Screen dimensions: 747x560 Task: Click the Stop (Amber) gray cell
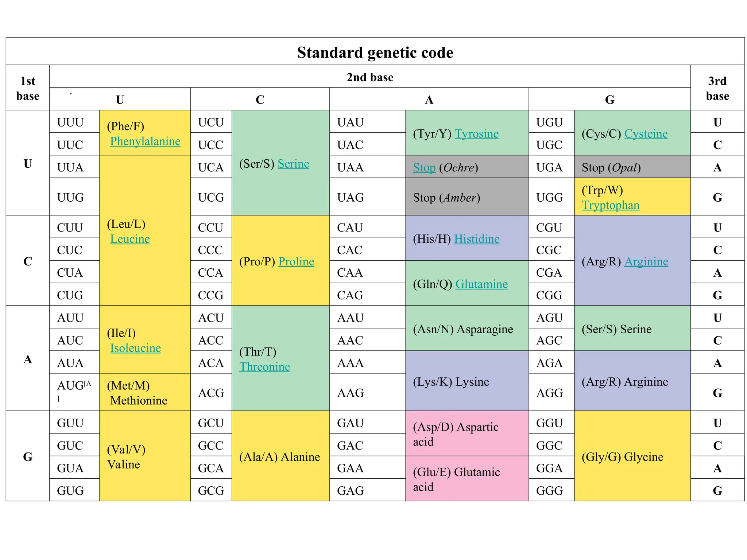coord(467,197)
